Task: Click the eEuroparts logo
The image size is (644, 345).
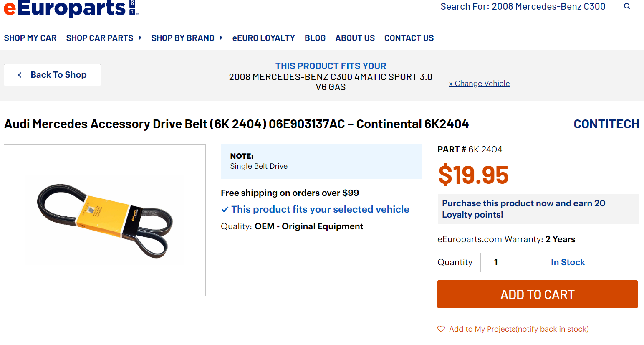Action: point(71,8)
